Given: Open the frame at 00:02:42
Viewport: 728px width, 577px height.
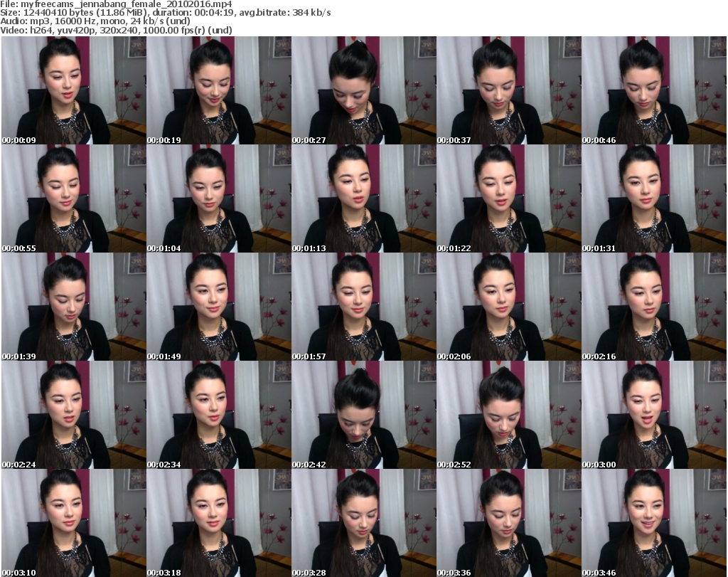Looking at the screenshot, I should pyautogui.click(x=363, y=415).
